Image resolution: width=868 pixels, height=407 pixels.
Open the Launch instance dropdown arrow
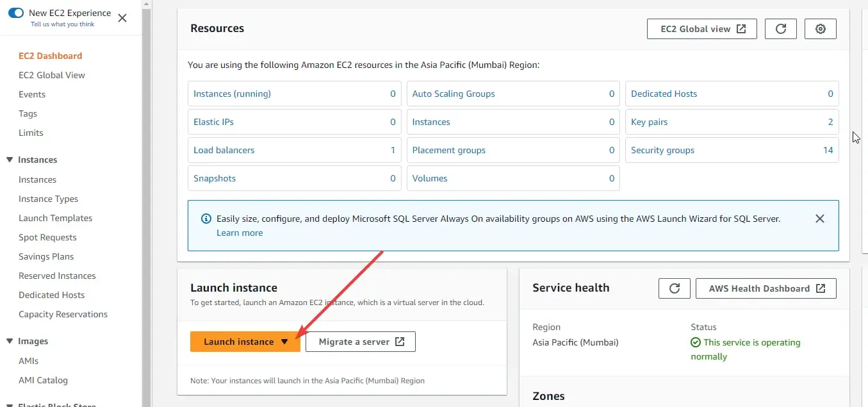click(284, 342)
